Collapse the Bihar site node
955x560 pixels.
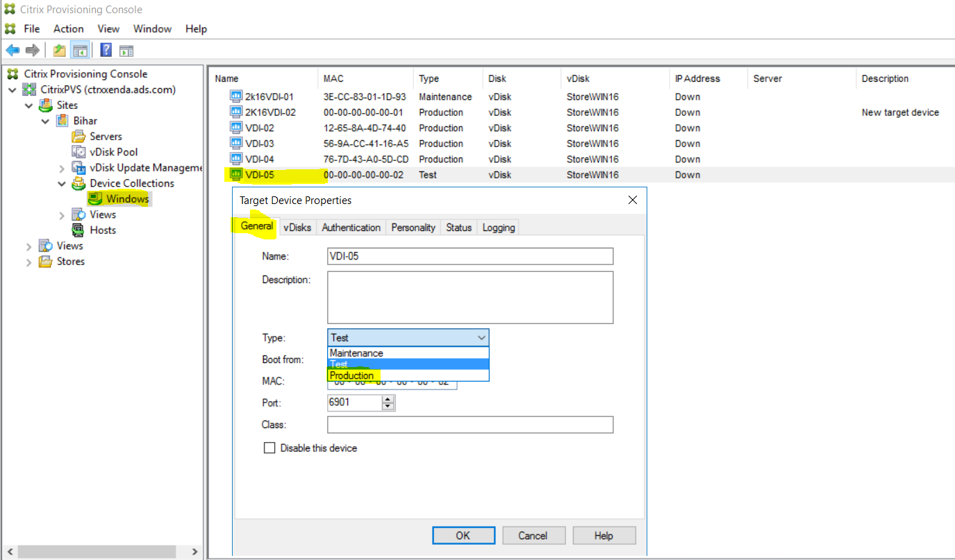(45, 121)
